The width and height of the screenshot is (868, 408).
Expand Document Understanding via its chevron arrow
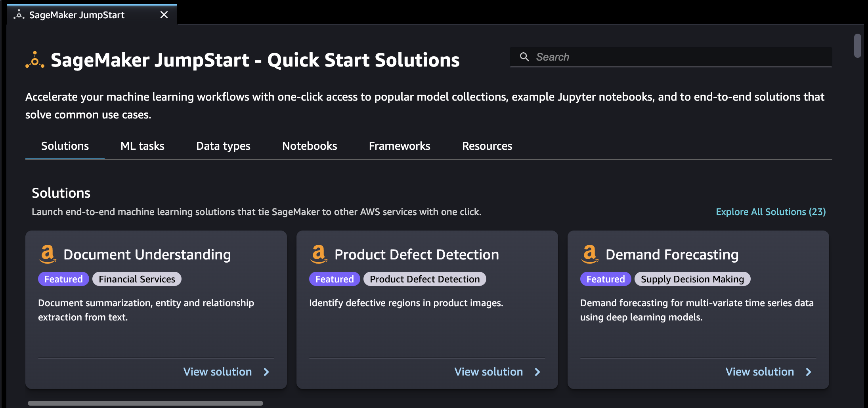pyautogui.click(x=266, y=372)
